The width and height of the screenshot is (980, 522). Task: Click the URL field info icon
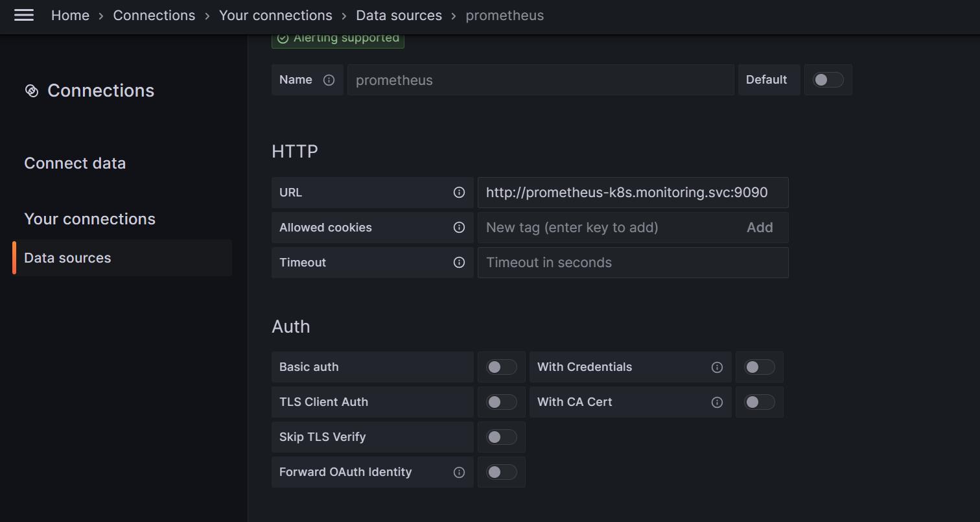(459, 193)
